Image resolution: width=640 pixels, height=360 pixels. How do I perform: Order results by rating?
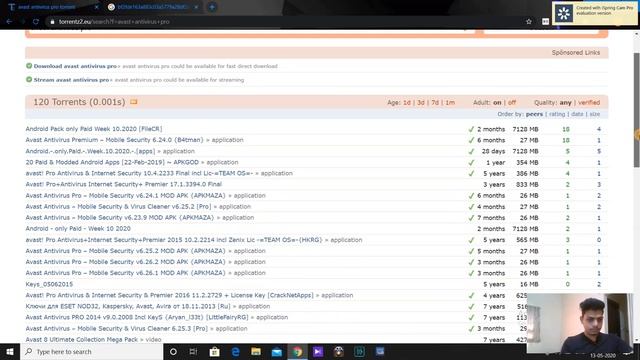[x=557, y=114]
